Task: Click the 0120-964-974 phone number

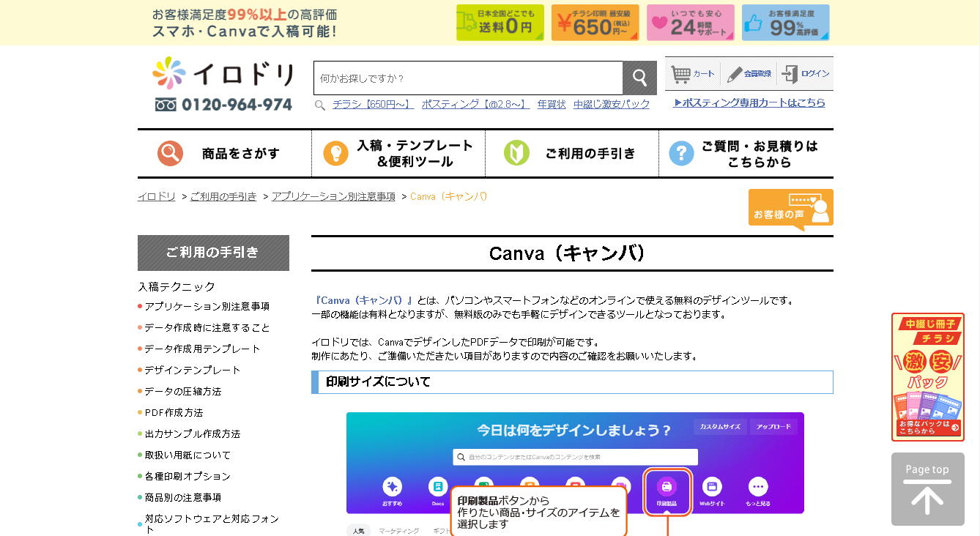Action: [x=223, y=105]
